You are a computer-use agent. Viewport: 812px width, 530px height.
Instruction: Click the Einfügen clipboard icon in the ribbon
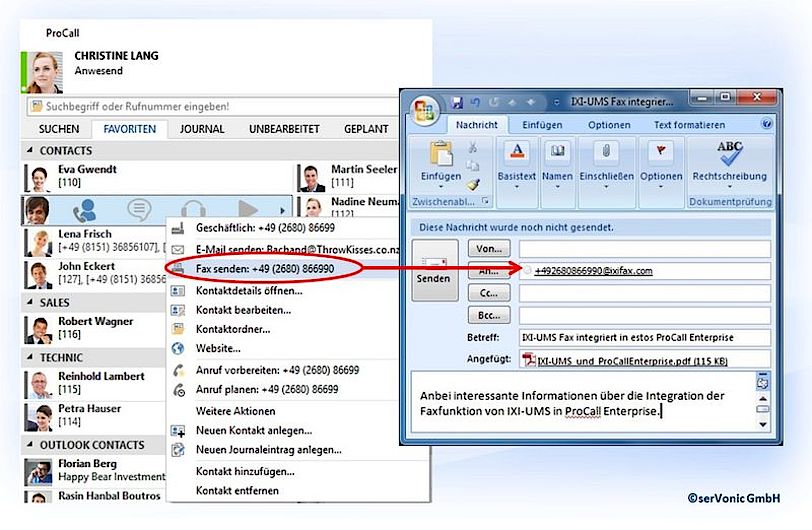441,154
